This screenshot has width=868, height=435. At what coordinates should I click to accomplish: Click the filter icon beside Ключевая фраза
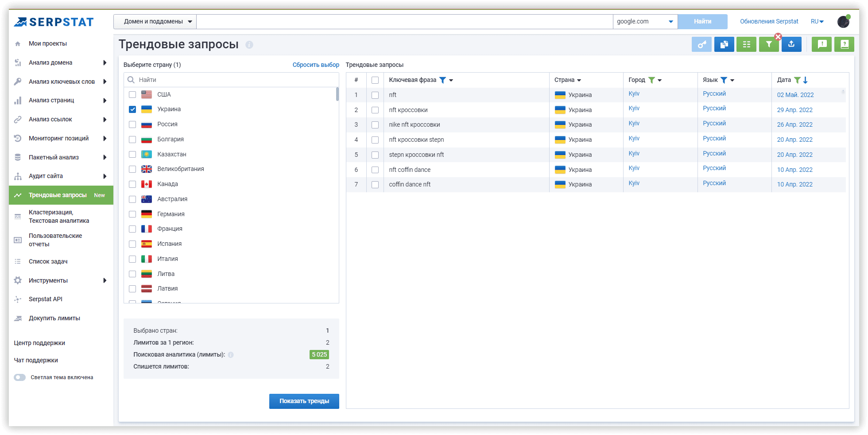tap(442, 80)
